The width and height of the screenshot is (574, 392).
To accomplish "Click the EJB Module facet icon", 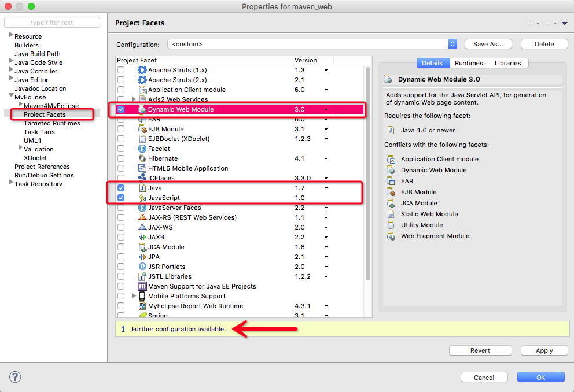I will (x=142, y=129).
